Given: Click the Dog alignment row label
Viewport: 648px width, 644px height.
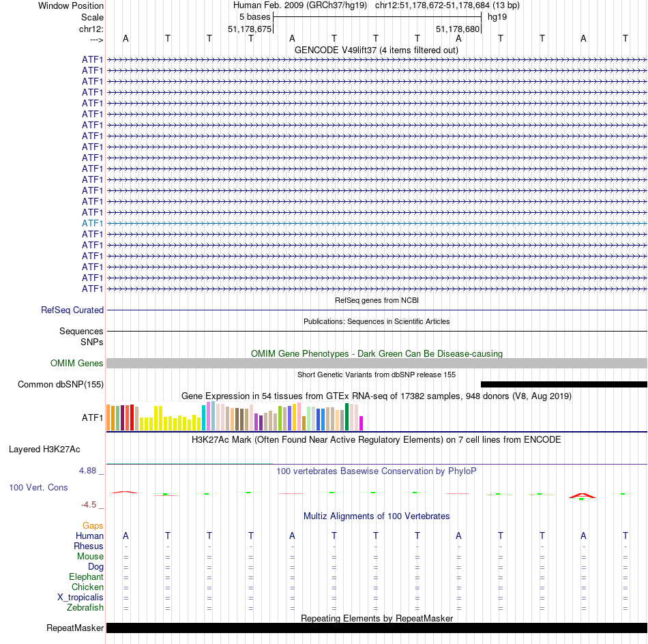Looking at the screenshot, I should click(x=95, y=567).
